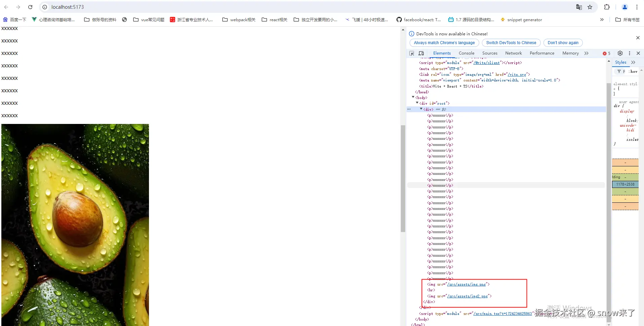Switch to the Sources tab

(490, 53)
